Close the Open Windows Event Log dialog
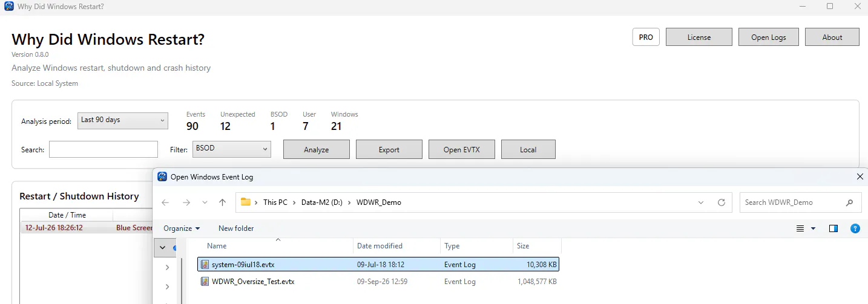Screen dimensions: 868x304 click(860, 176)
